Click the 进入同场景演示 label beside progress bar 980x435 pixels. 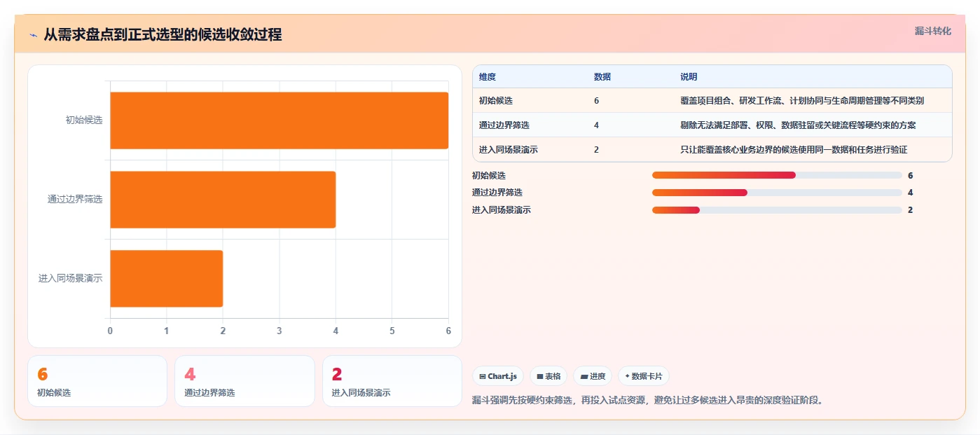coord(502,210)
